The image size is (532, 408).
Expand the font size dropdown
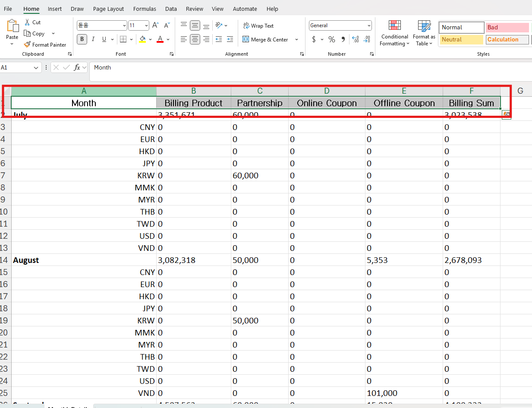(x=146, y=25)
